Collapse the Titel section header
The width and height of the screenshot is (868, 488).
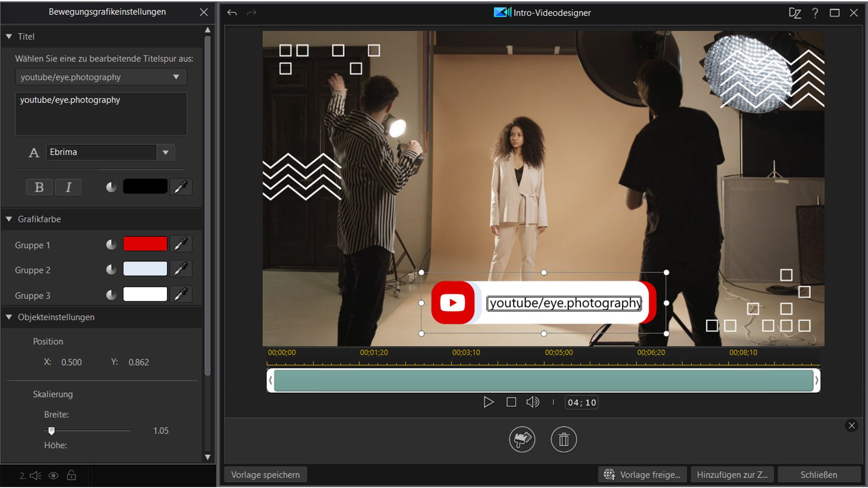click(9, 37)
